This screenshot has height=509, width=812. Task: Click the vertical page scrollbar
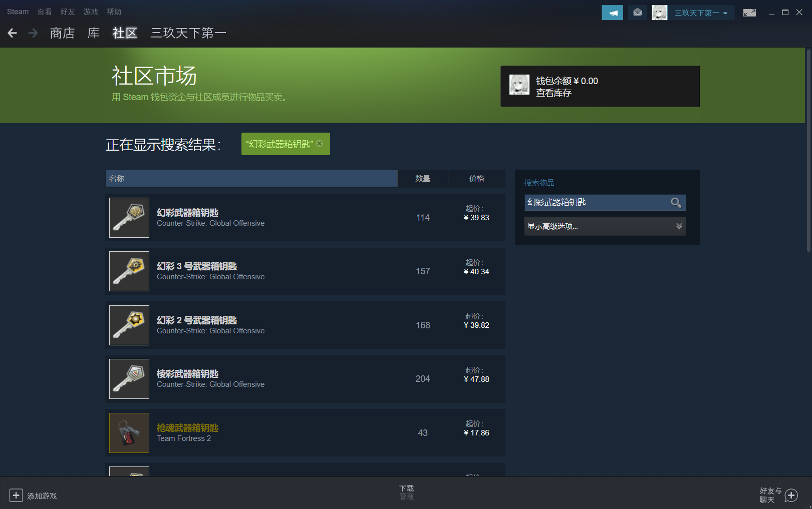(x=808, y=150)
